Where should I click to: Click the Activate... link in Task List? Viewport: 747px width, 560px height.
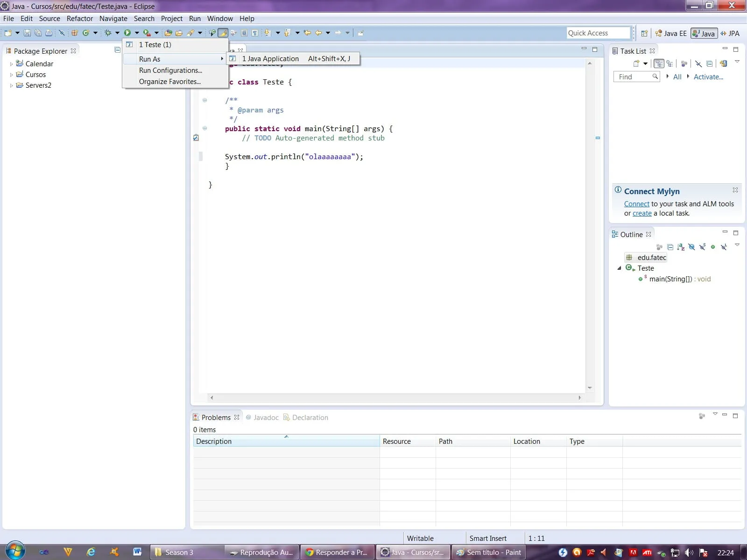tap(708, 77)
